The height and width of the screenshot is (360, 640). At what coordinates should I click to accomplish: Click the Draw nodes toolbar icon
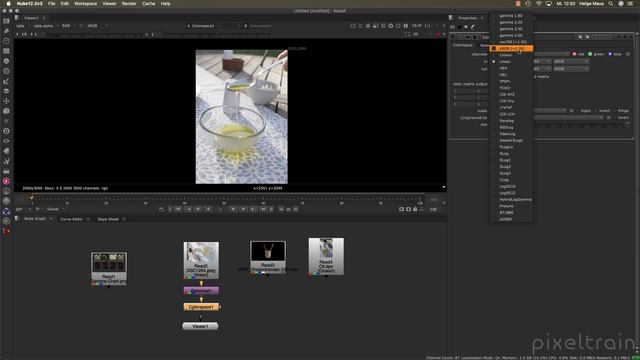[x=6, y=31]
